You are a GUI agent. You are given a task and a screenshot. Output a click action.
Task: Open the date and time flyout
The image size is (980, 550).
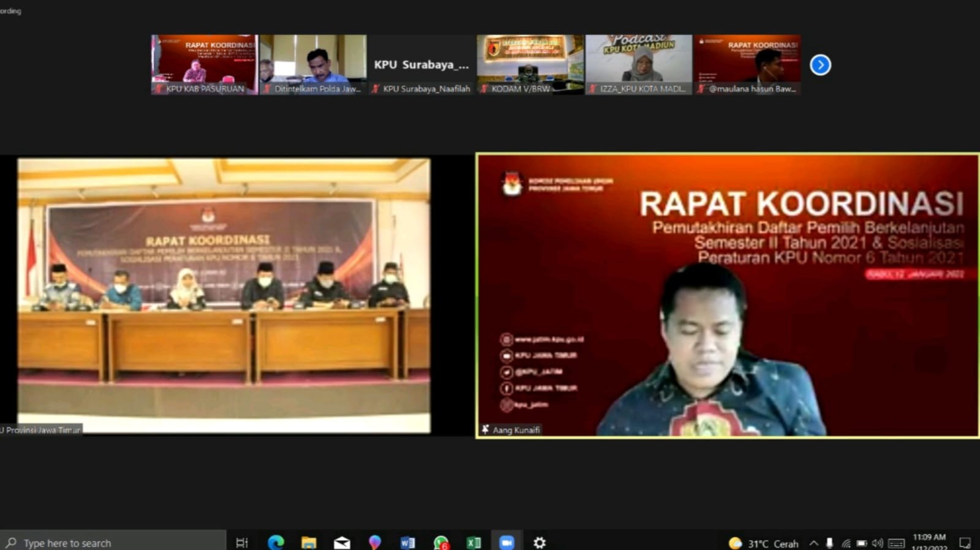click(929, 542)
